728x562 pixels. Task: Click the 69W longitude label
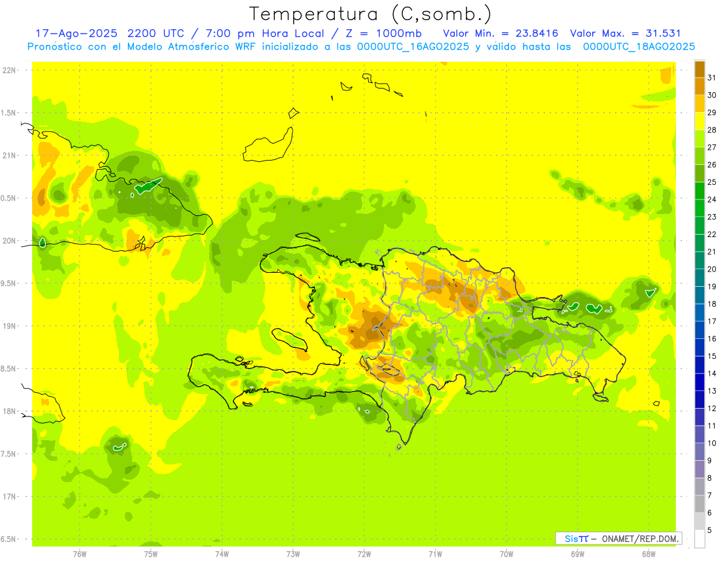[578, 554]
